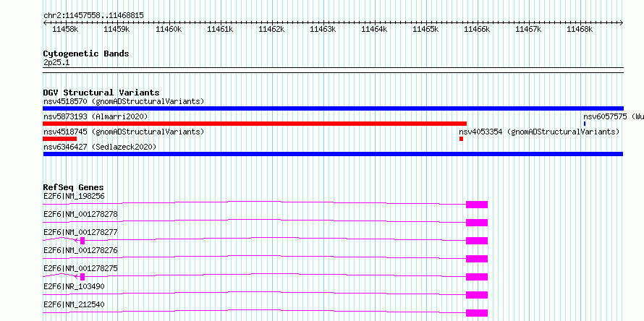Click the 11468k ruler tick label
The width and height of the screenshot is (644, 321).
pos(580,29)
